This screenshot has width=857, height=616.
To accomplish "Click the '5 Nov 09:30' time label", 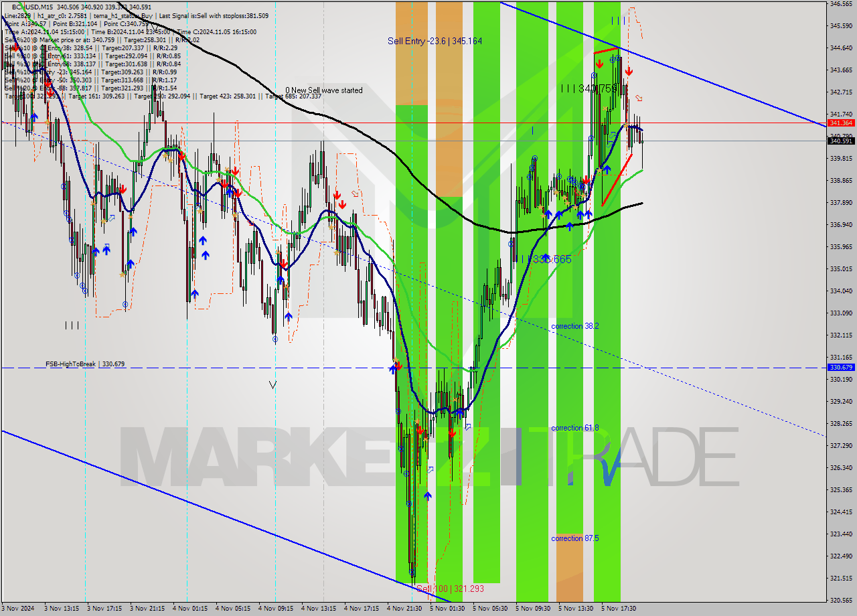I will [533, 609].
